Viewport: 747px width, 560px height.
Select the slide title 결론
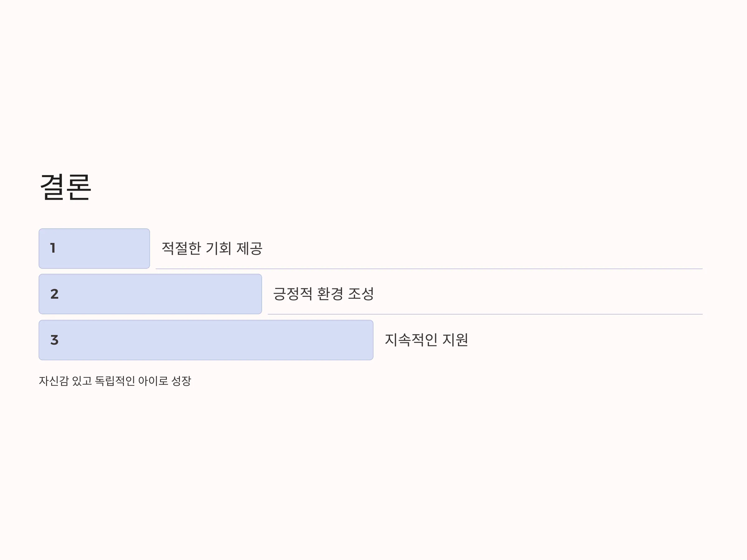tap(65, 187)
